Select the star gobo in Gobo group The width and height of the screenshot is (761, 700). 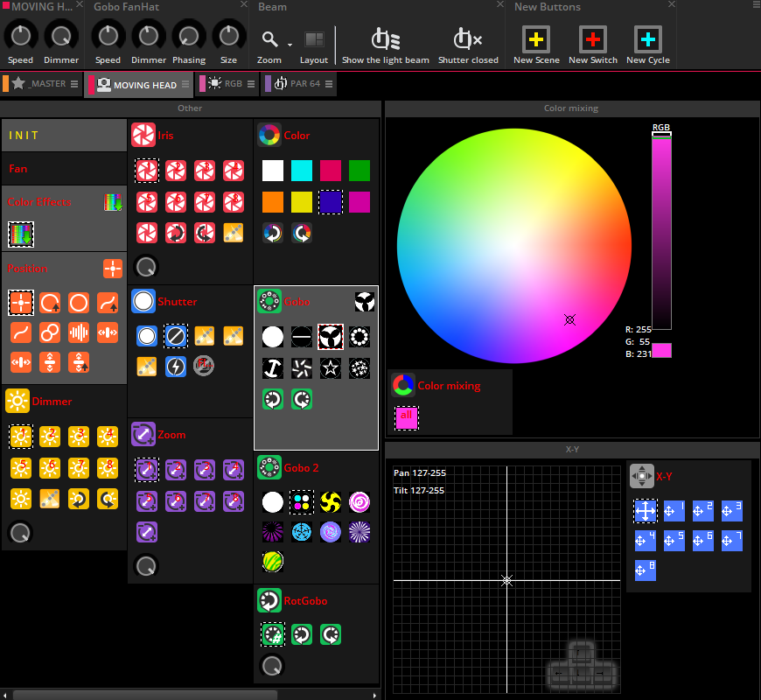332,368
